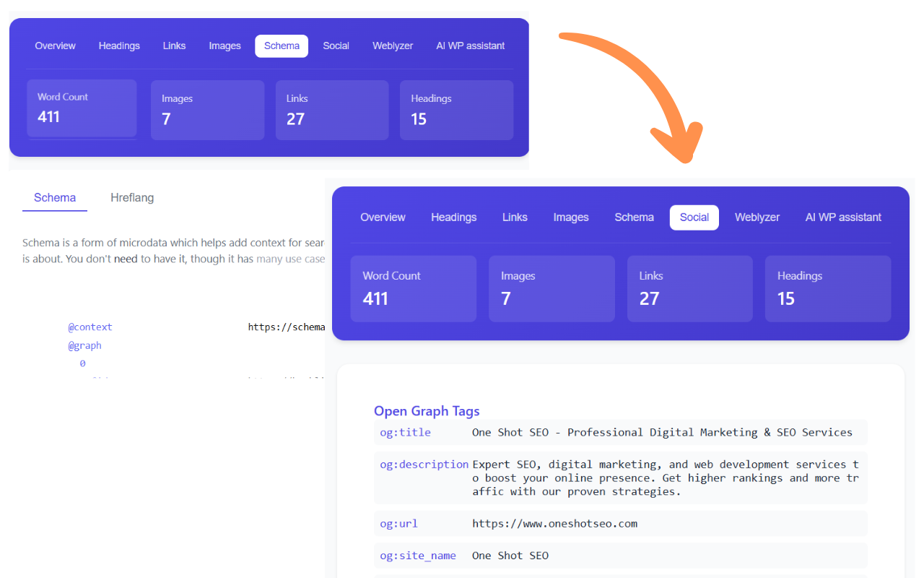
Task: Click the og:title tag label
Action: [405, 432]
